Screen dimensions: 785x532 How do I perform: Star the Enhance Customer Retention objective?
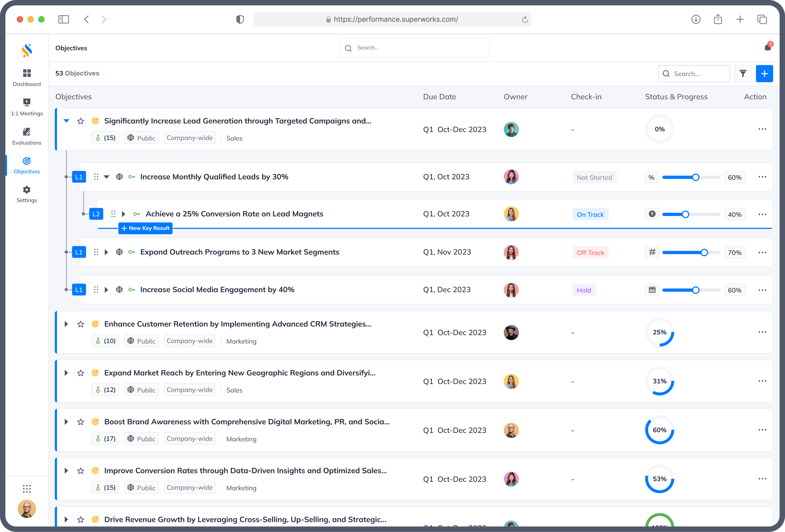click(x=80, y=324)
